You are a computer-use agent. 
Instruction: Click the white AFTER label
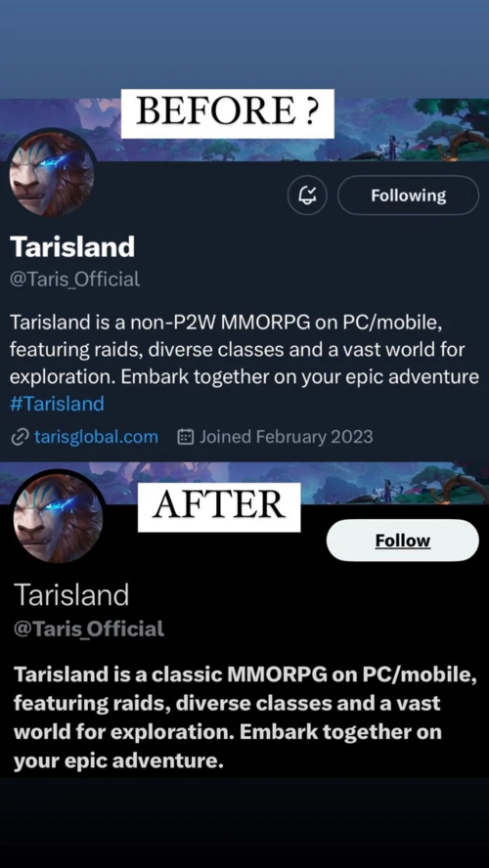(219, 507)
